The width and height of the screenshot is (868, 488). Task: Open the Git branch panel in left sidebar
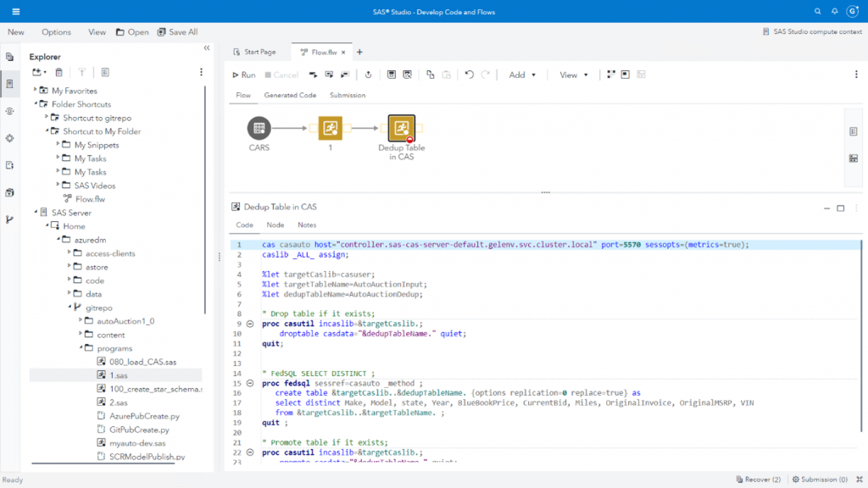click(9, 219)
